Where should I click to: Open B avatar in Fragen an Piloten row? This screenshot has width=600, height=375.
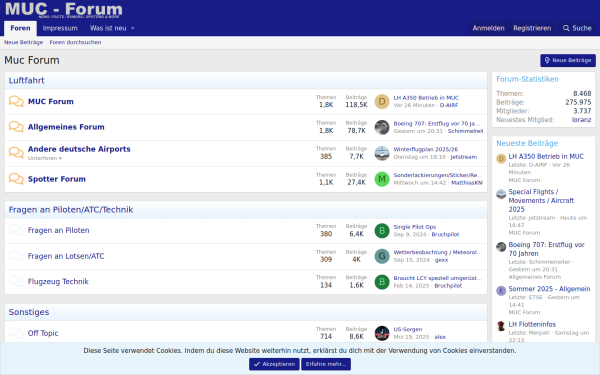(x=382, y=230)
